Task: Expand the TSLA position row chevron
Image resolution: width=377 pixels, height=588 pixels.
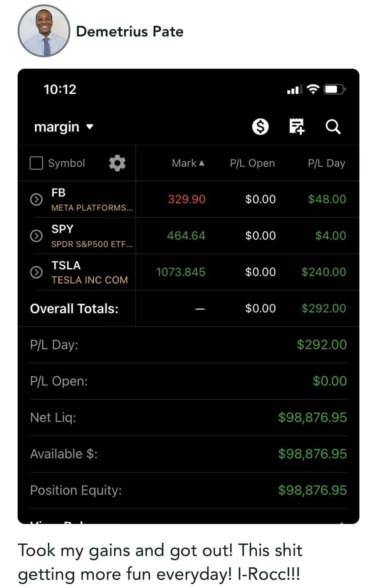Action: pyautogui.click(x=36, y=272)
